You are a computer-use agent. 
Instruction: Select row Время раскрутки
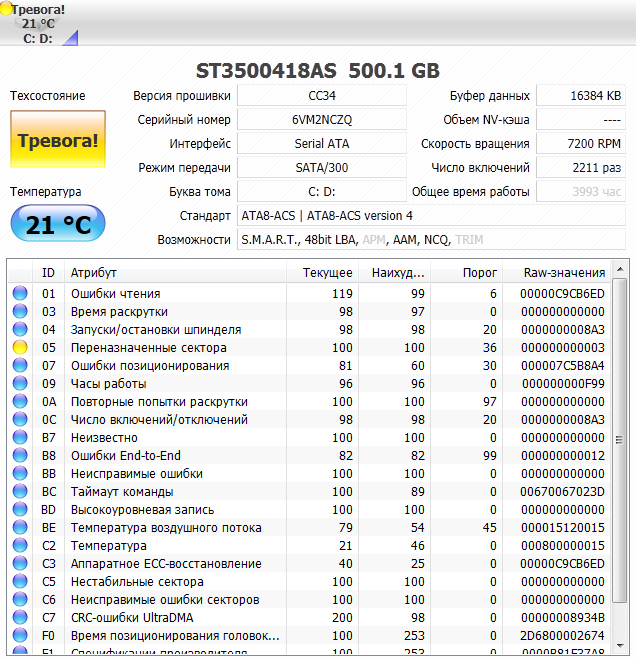pos(309,311)
